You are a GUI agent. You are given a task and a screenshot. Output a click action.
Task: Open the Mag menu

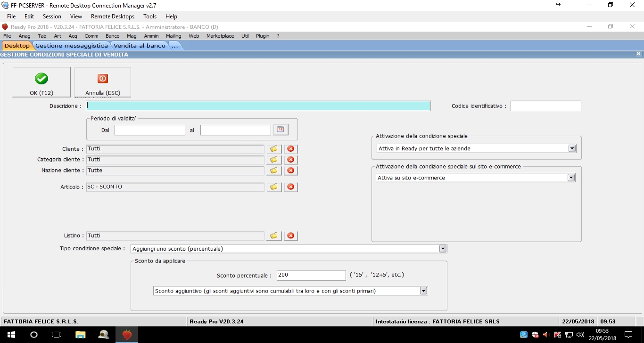click(132, 36)
